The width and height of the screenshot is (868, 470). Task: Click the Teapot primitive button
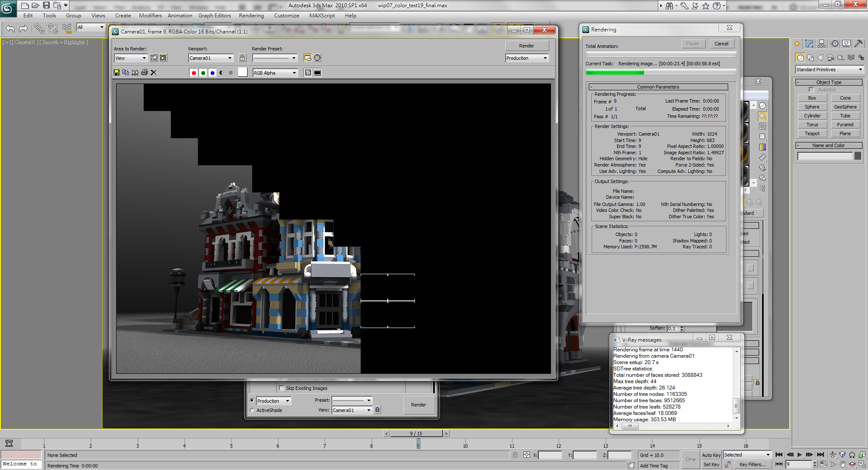pos(812,133)
